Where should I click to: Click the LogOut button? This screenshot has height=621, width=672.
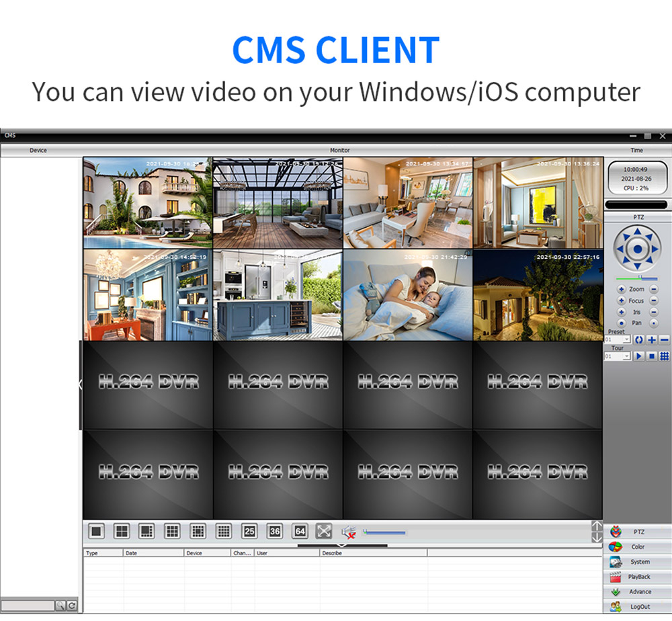pos(638,607)
